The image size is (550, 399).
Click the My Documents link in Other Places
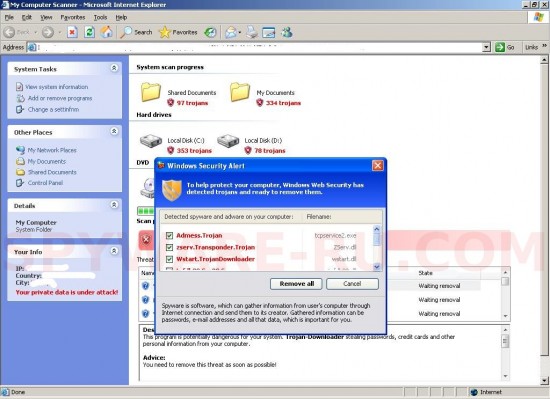[47, 161]
